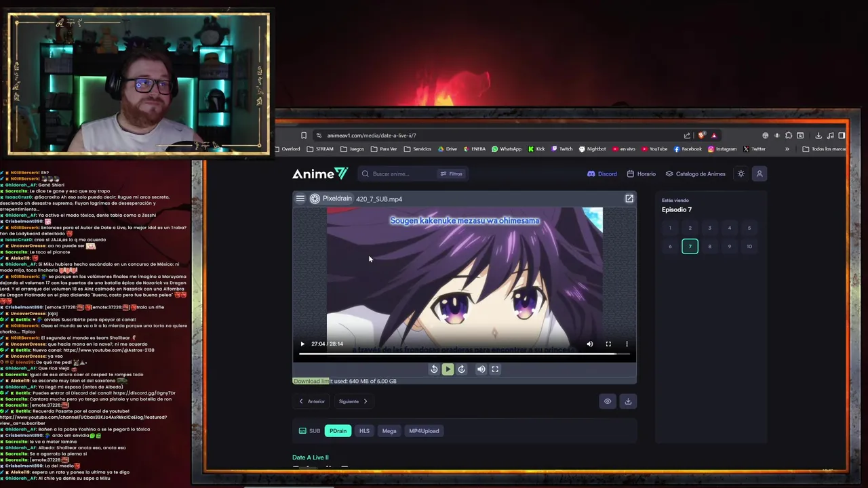Open Brave shields lion icon
This screenshot has height=488, width=868.
pyautogui.click(x=702, y=136)
